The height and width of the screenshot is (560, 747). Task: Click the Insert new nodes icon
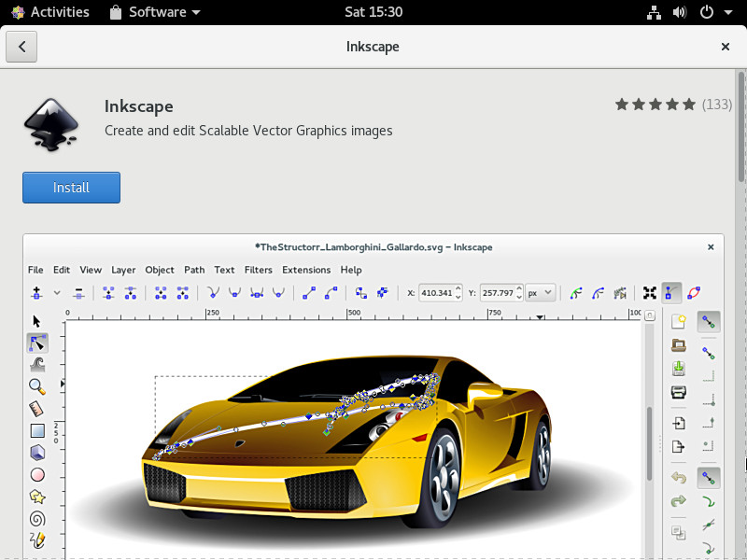36,293
